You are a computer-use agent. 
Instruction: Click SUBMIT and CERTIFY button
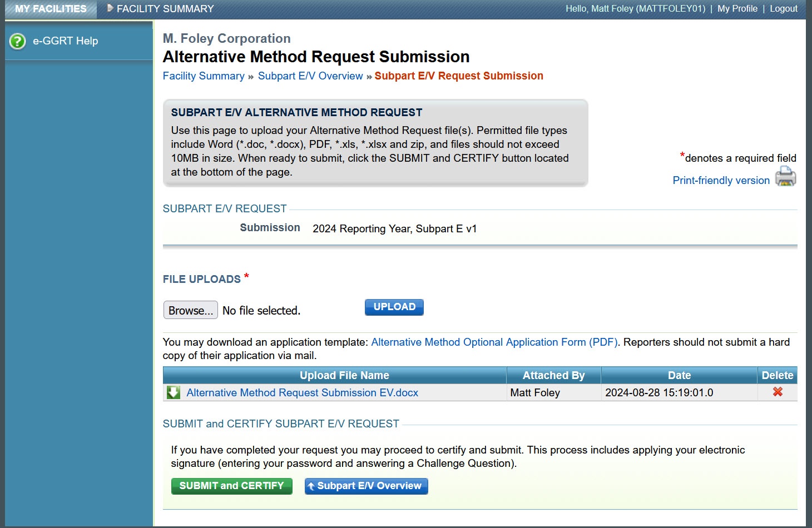(x=231, y=486)
